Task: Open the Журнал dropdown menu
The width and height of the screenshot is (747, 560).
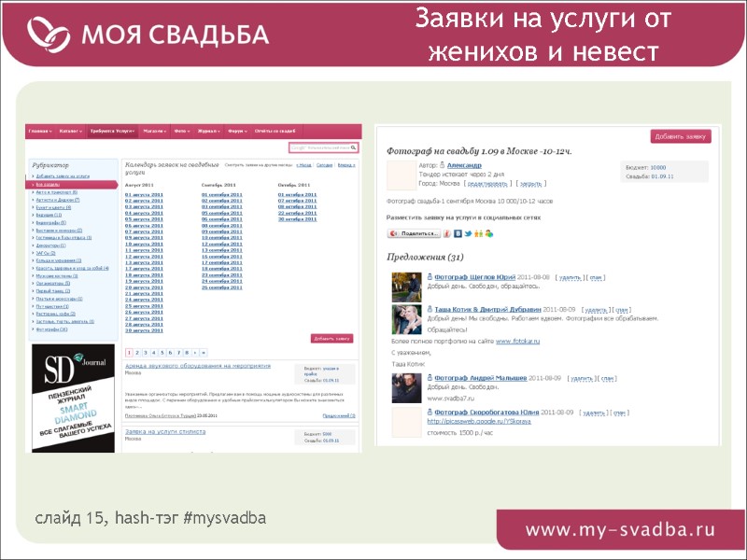Action: [208, 131]
